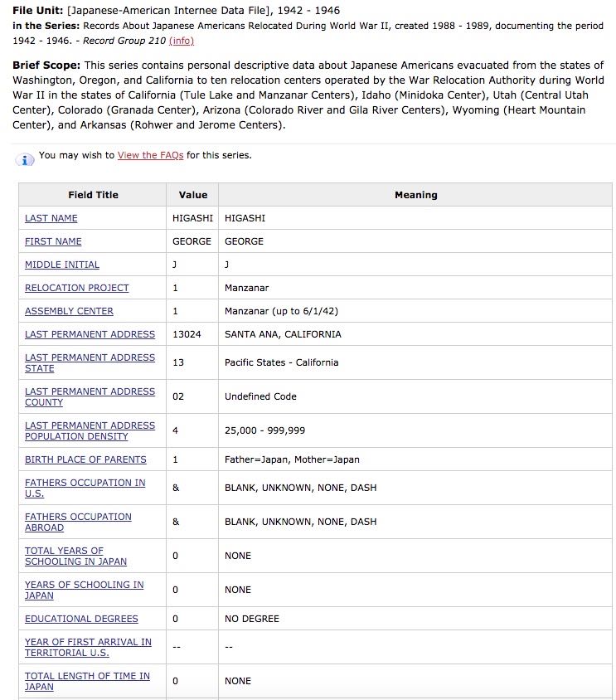Open YEARS OF SCHOOLING IN JAPAN link

pyautogui.click(x=85, y=590)
